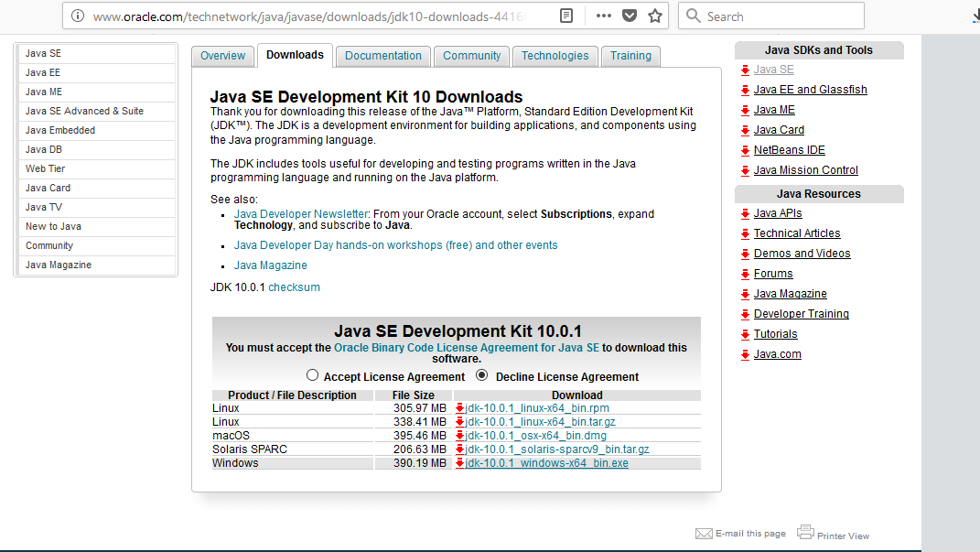This screenshot has height=552, width=980.
Task: Save page to Pocket icon
Action: coord(630,16)
